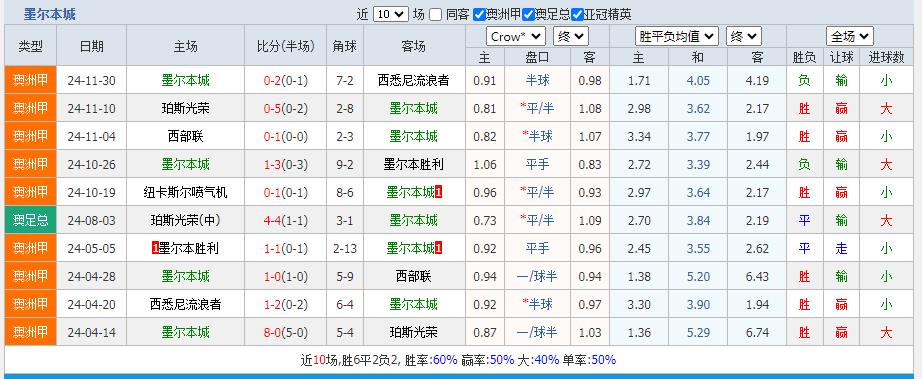The image size is (922, 379).
Task: Open 纽卡斯尔喷气机 home team link
Action: [185, 192]
